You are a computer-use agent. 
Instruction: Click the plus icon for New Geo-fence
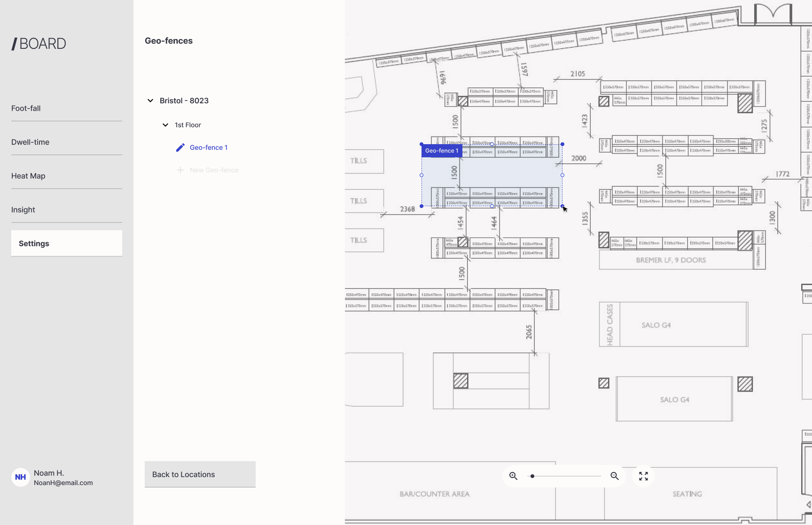pyautogui.click(x=180, y=170)
